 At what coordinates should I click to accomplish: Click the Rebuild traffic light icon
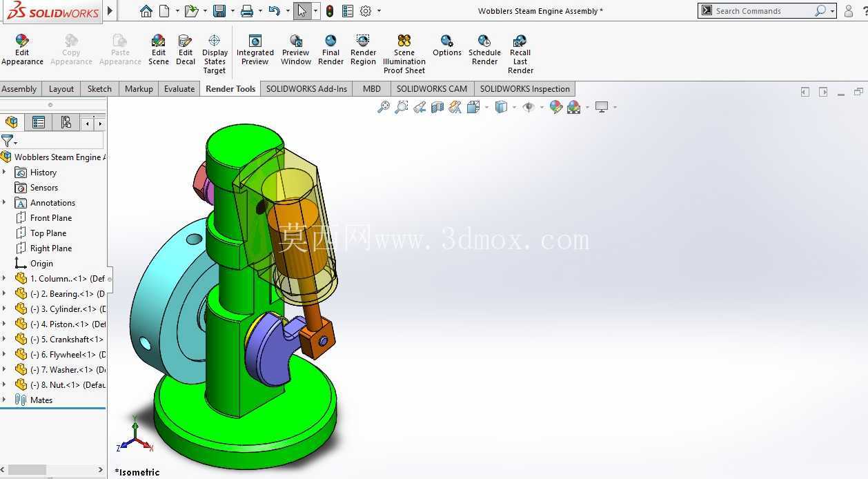pos(330,11)
